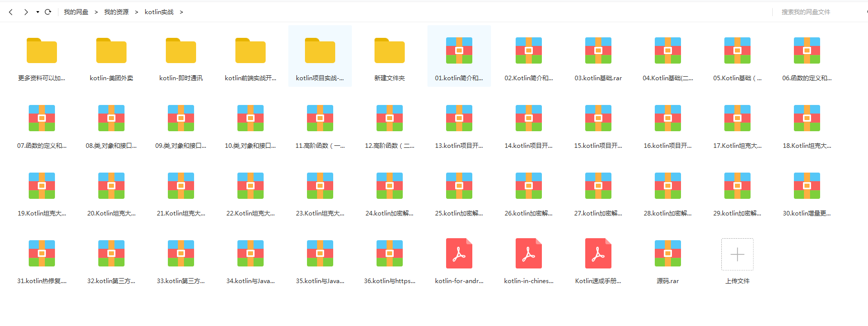Select the 18.Kotlin坦克大... archive
Screen dimensions: 868x326
[807, 118]
